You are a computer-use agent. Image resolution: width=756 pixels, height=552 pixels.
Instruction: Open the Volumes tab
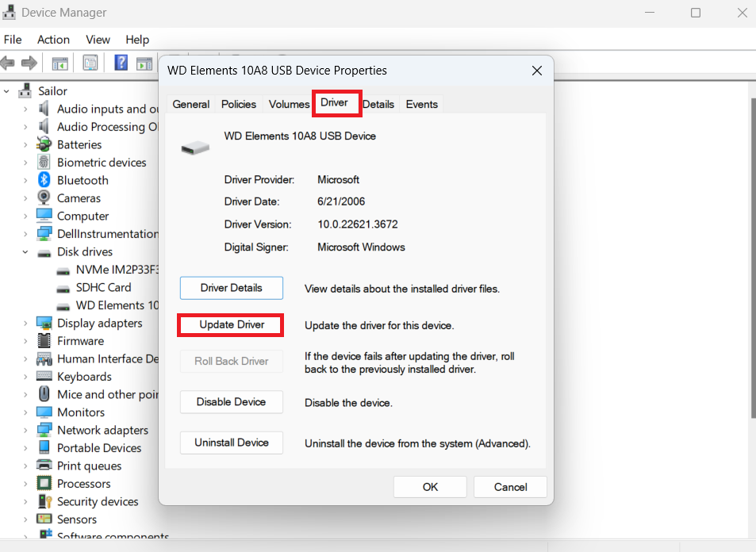289,104
